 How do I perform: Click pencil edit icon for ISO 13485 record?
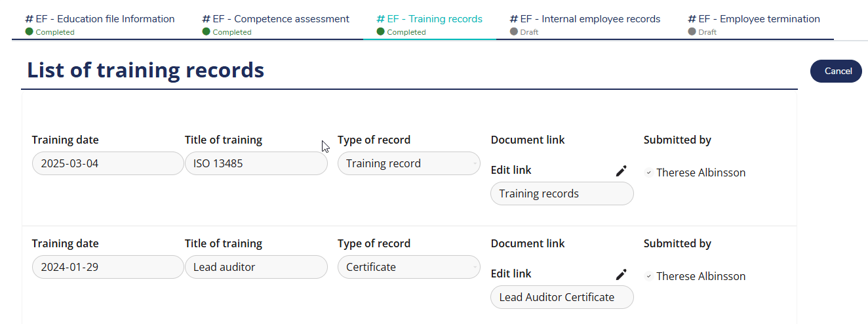pos(621,171)
